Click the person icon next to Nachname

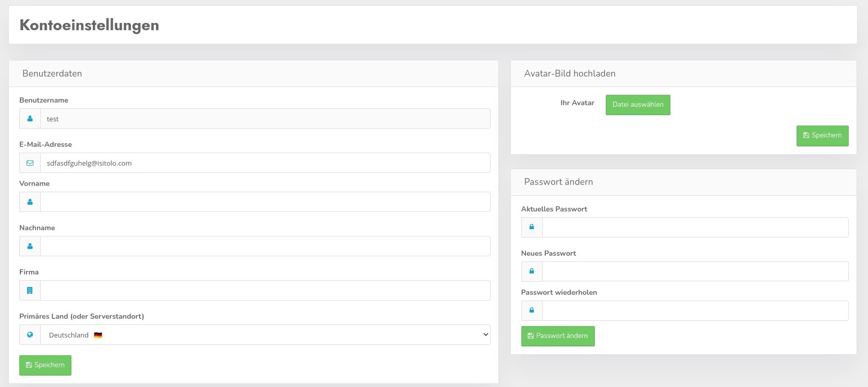point(30,246)
